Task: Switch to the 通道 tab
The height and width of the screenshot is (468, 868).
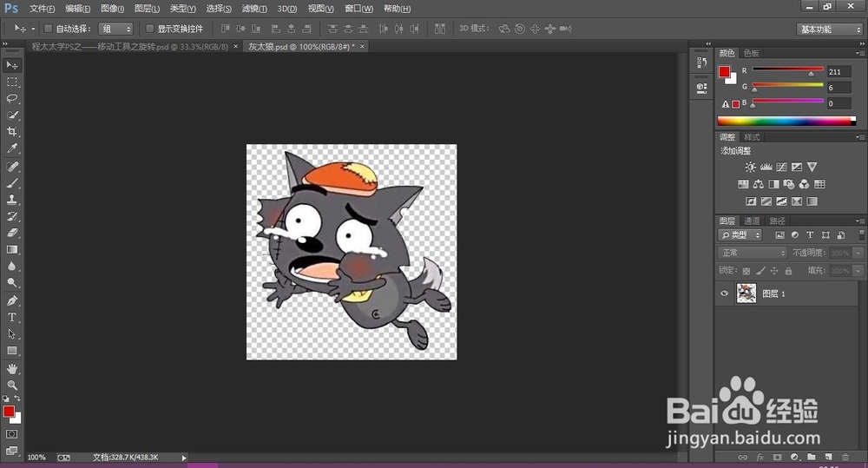Action: [x=752, y=221]
